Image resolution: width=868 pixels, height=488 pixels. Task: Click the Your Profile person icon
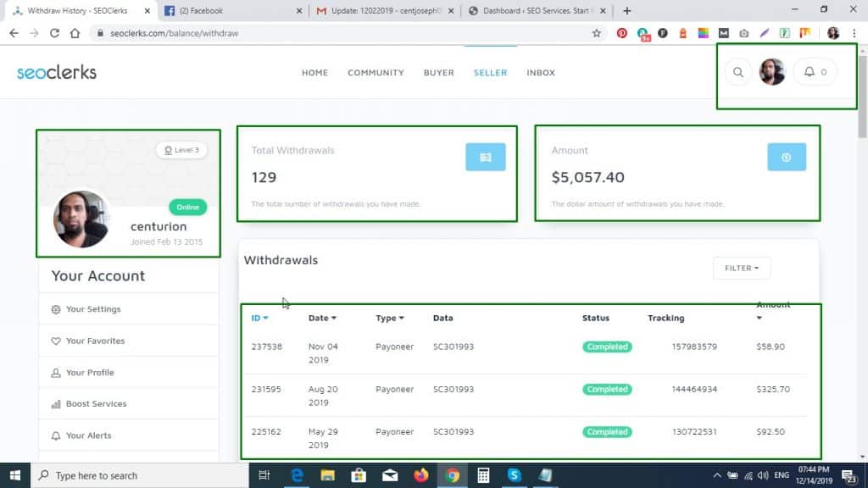56,373
